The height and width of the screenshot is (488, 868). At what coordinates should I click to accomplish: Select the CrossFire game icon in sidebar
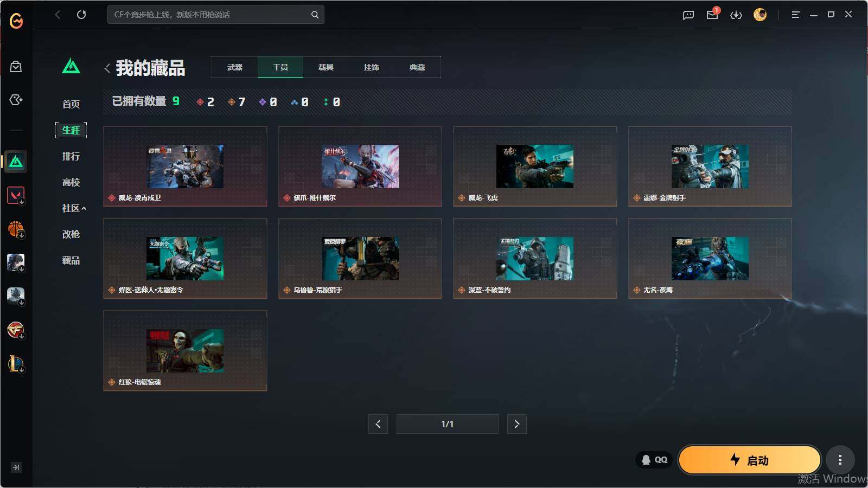[x=16, y=330]
